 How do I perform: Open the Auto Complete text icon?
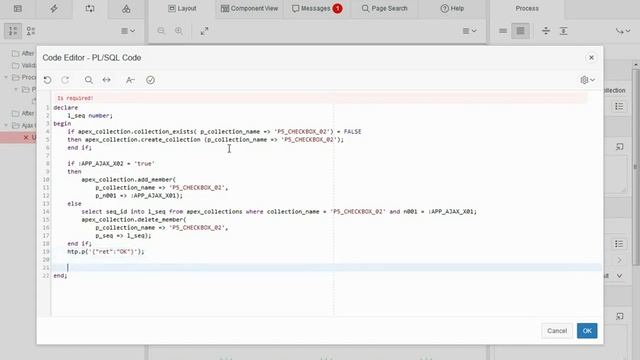130,80
